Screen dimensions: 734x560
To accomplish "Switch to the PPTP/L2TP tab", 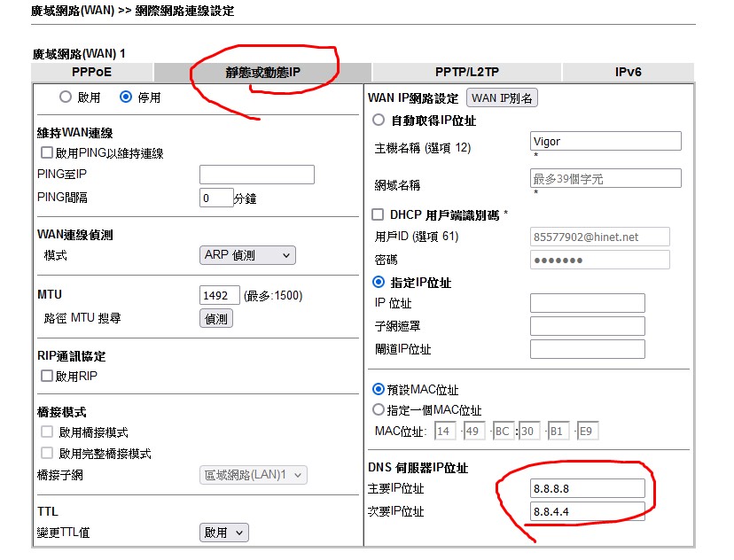I will click(x=466, y=73).
